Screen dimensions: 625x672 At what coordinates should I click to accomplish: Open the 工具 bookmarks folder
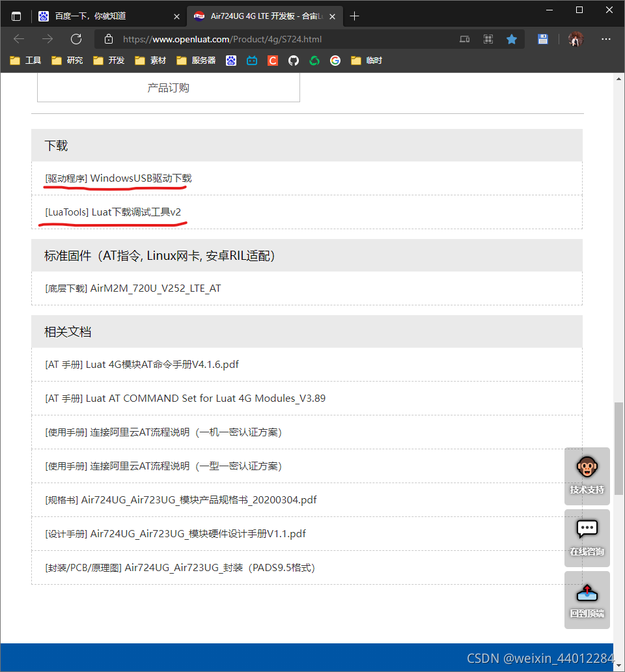pos(25,61)
